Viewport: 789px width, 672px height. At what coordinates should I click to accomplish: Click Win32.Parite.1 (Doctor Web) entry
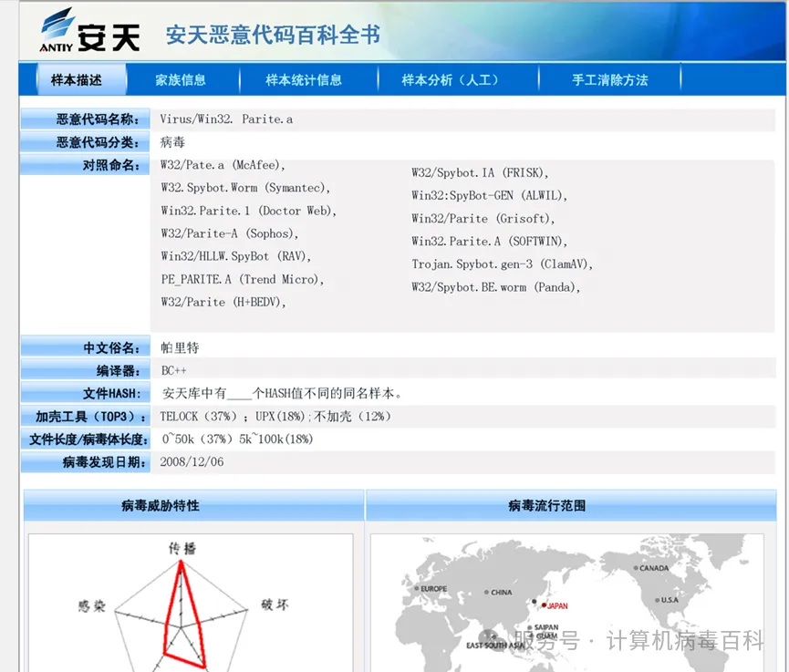[x=249, y=211]
